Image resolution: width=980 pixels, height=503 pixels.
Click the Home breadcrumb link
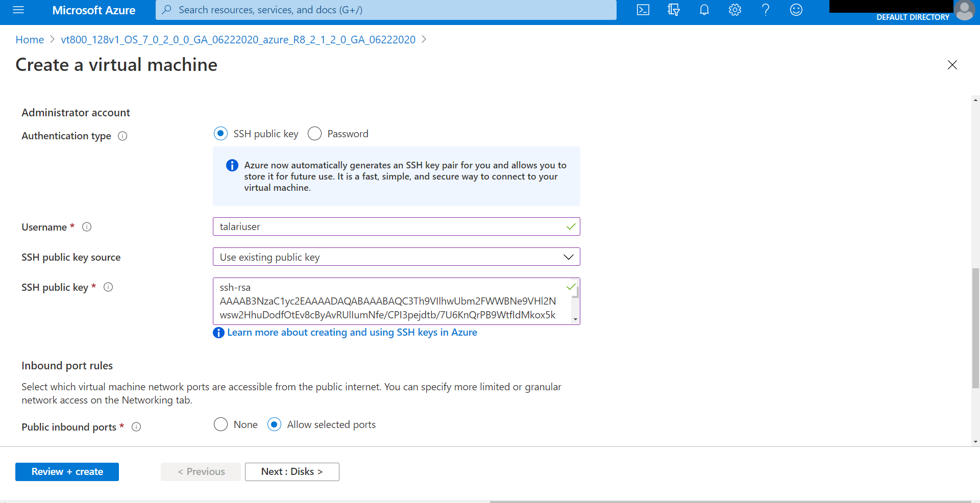[x=30, y=40]
